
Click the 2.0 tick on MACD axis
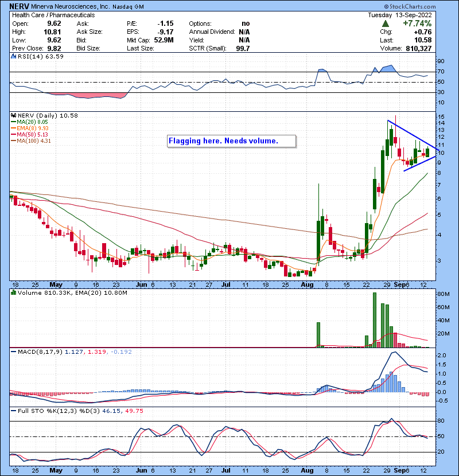point(442,356)
